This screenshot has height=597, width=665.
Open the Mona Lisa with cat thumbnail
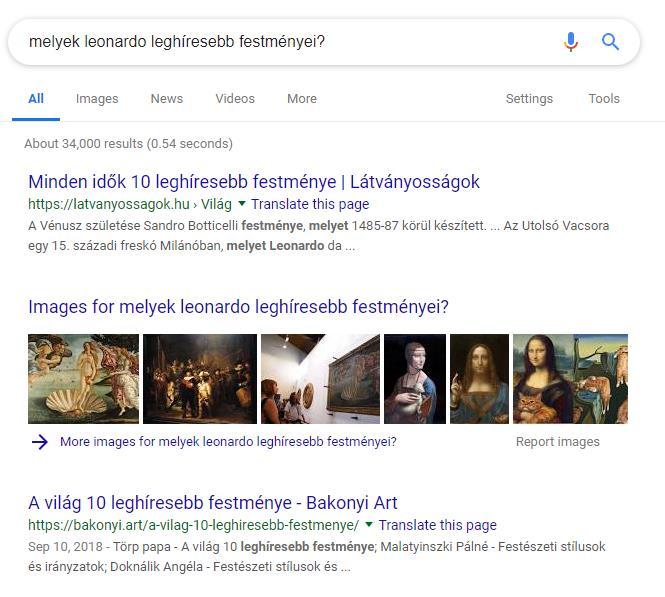pos(570,379)
